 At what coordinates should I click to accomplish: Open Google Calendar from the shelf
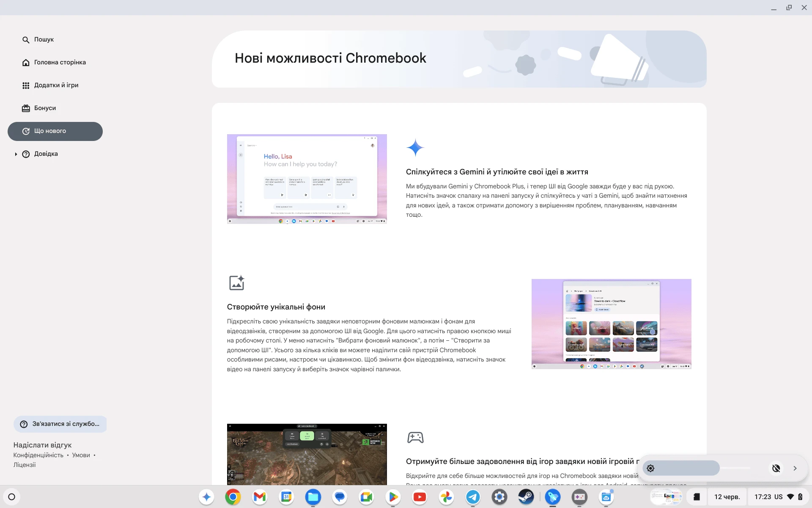286,497
